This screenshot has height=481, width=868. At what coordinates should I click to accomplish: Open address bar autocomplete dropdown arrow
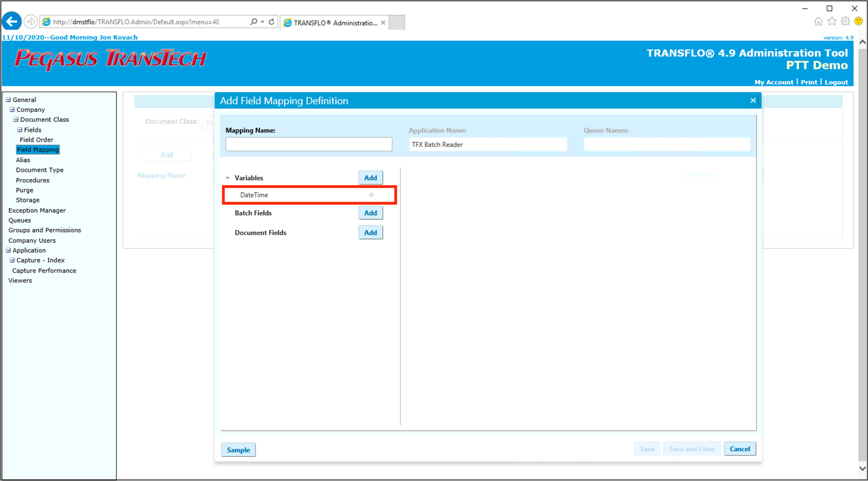click(x=262, y=22)
